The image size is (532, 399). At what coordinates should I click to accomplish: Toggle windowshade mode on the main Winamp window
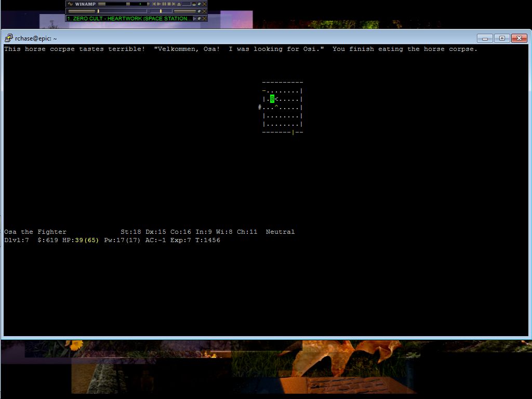(x=198, y=4)
